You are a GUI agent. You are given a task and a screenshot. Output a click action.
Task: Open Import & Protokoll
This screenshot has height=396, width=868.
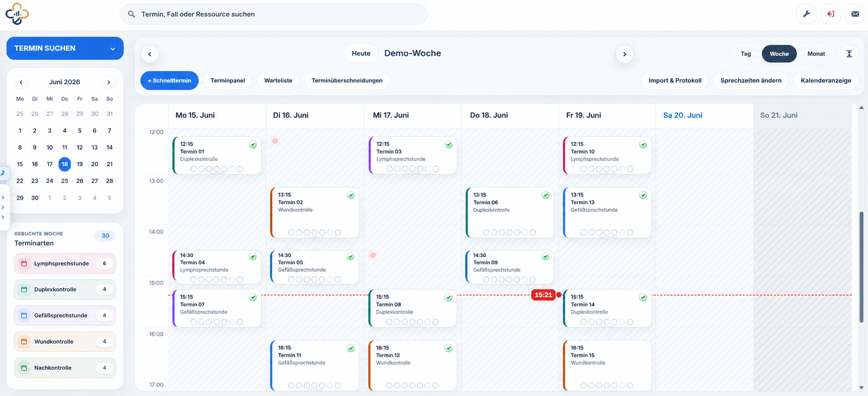click(x=675, y=80)
